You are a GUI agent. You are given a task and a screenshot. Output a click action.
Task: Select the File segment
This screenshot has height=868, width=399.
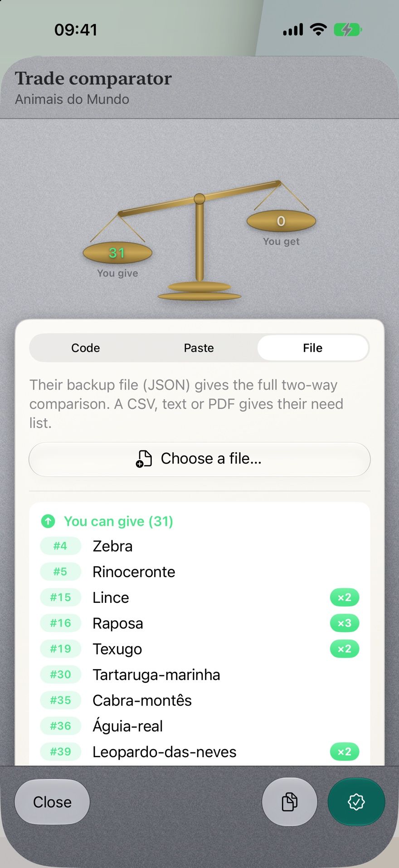tap(313, 348)
